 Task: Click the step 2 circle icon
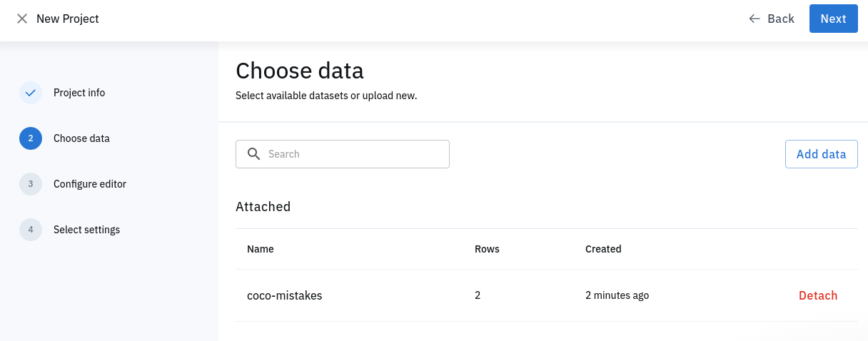point(31,138)
